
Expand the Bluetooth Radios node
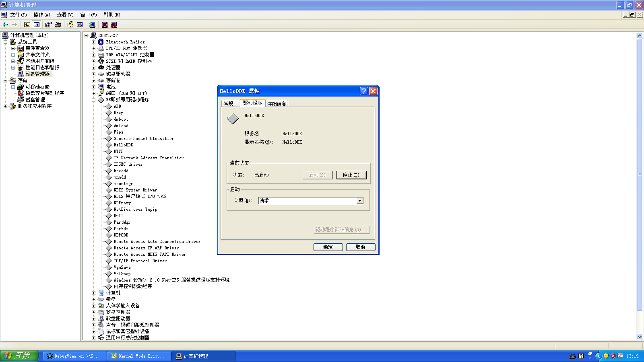click(93, 42)
